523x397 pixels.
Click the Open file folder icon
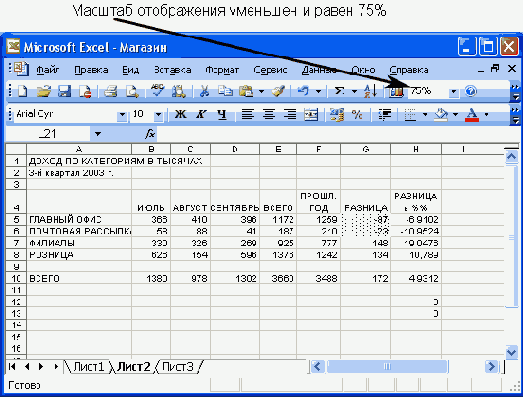click(x=44, y=91)
